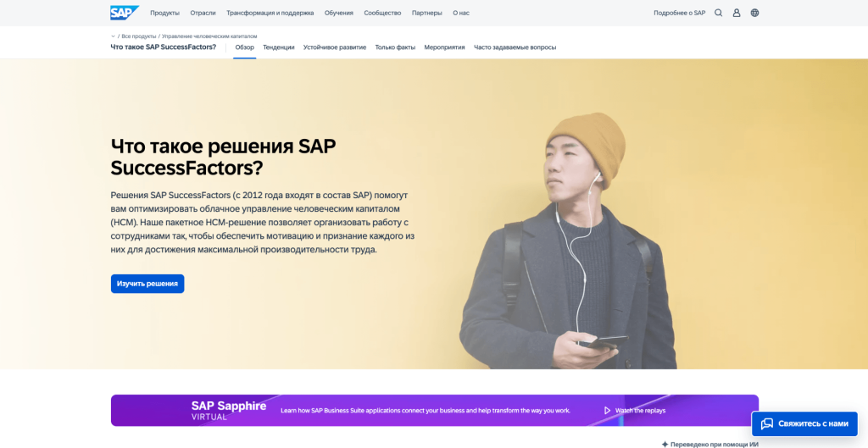Open the Трансформация и поддержка menu
The image size is (868, 448).
click(x=270, y=13)
